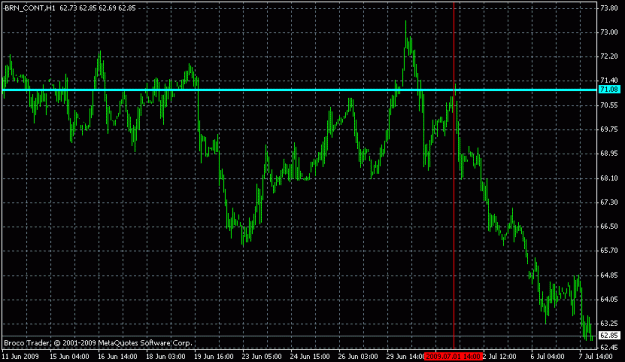The width and height of the screenshot is (625, 362).
Task: Click the 71.40 price axis label
Action: point(609,81)
